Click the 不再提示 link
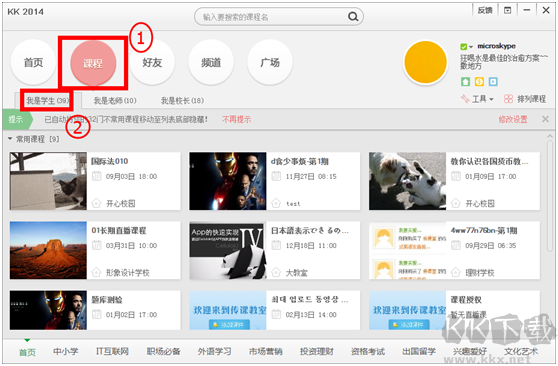The image size is (558, 366). pyautogui.click(x=236, y=119)
